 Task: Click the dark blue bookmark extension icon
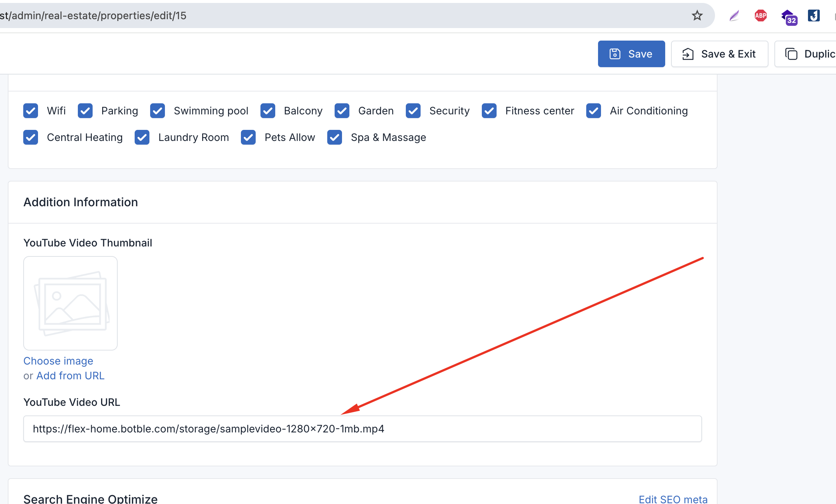coord(813,15)
